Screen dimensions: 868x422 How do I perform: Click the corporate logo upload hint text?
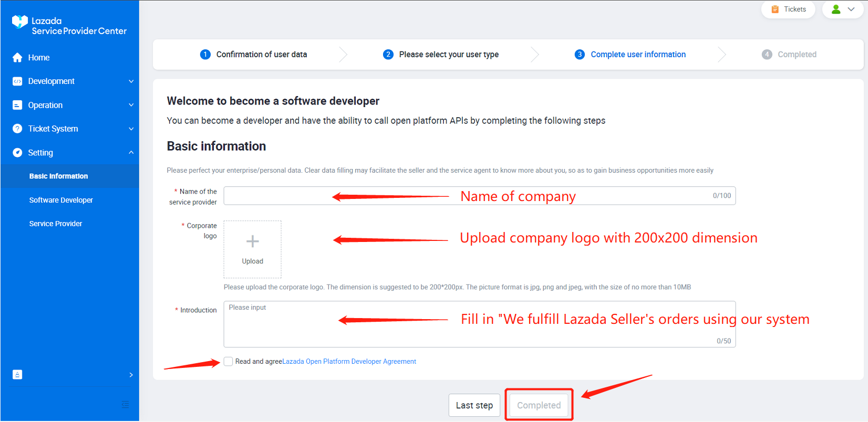click(458, 287)
